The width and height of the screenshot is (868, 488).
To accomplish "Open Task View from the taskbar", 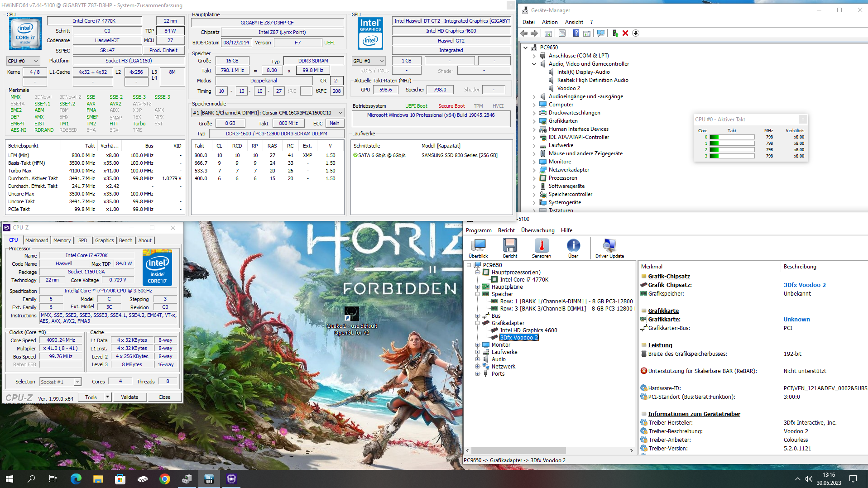I will 53,479.
